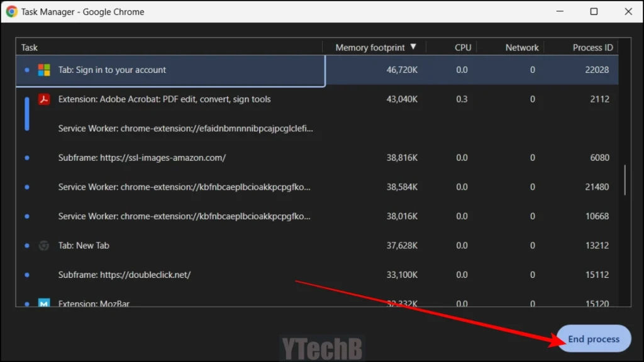This screenshot has height=362, width=644.
Task: Click the 37,628K memory value
Action: click(402, 246)
